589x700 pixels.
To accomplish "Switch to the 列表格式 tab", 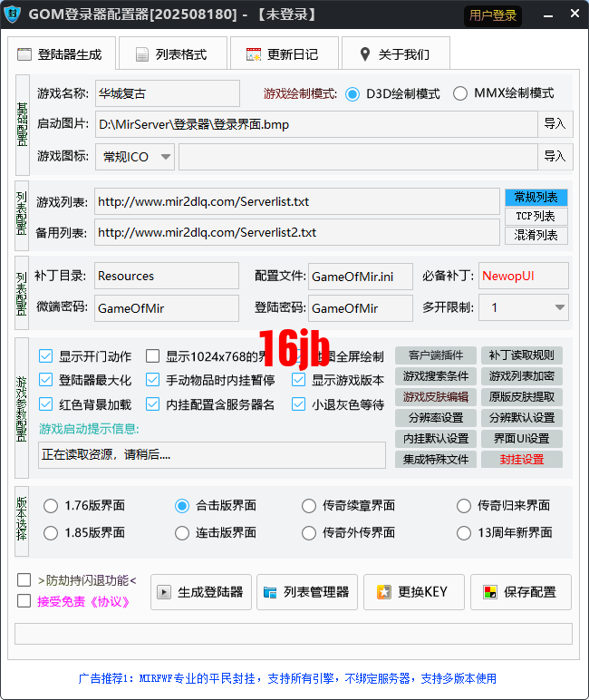I will click(x=173, y=54).
